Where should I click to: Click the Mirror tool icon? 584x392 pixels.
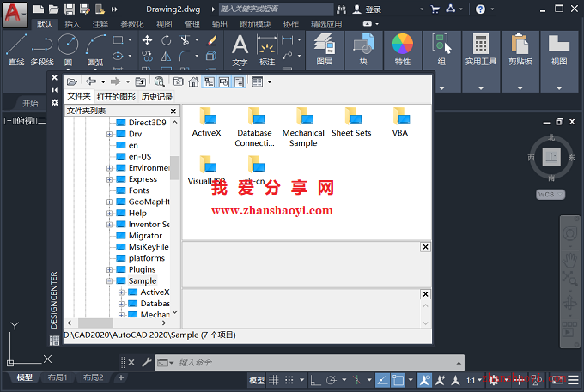[x=166, y=56]
